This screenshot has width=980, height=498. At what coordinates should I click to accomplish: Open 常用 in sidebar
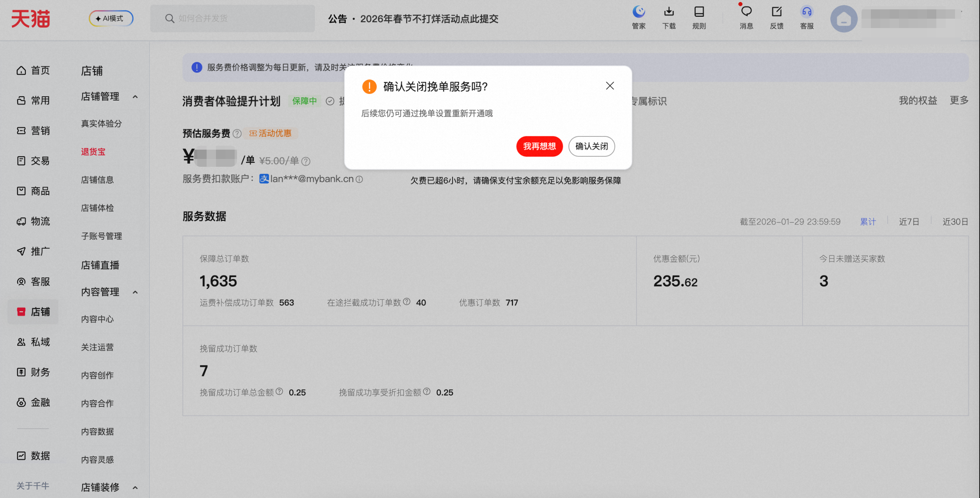point(33,101)
